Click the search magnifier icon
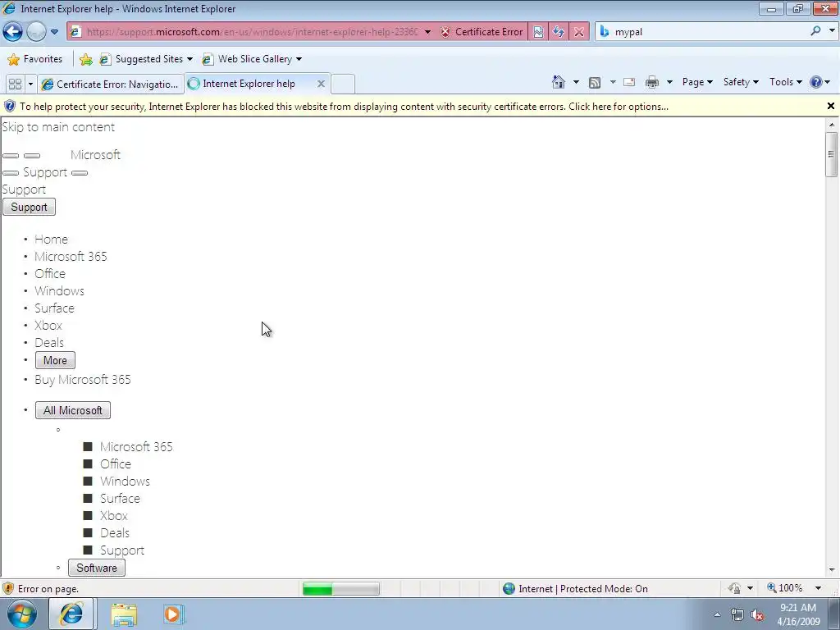This screenshot has height=630, width=840. click(x=815, y=32)
